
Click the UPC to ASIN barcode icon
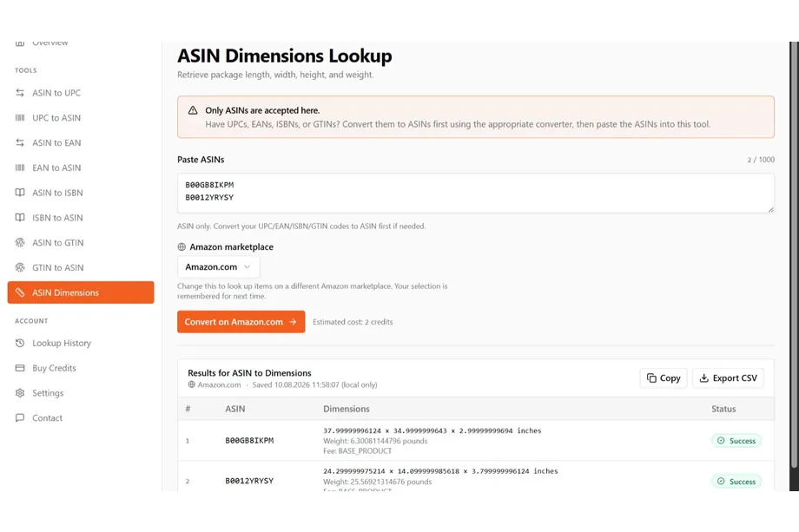point(20,118)
